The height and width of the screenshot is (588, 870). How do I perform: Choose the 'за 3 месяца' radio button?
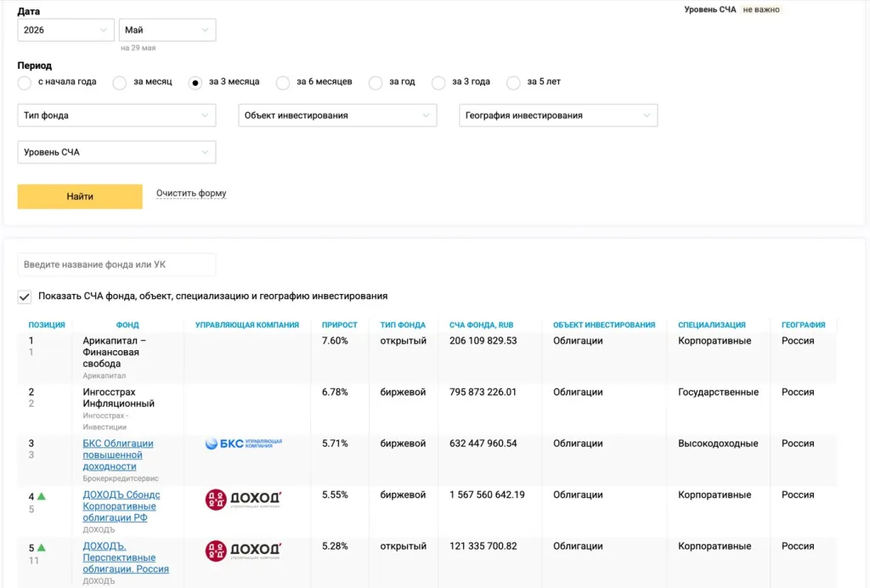(x=195, y=82)
